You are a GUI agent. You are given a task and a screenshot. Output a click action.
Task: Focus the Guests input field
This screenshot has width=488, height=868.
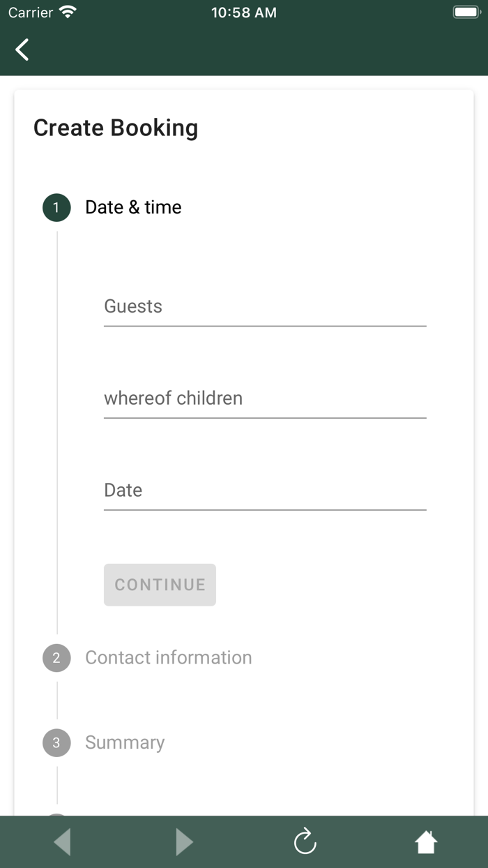265,307
